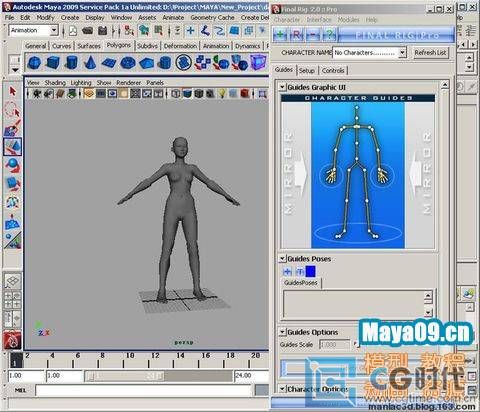
Task: Activate the Rotate tool in toolbox
Action: pos(13,165)
